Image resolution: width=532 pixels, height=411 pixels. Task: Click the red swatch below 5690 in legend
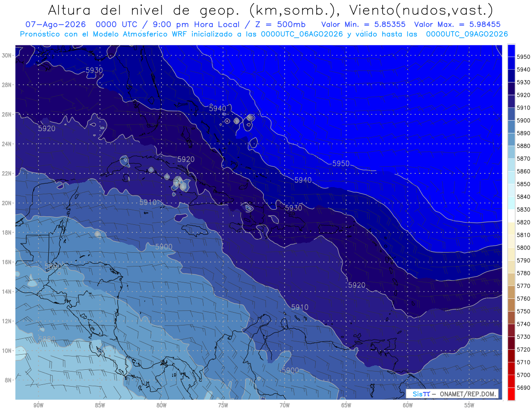click(511, 394)
